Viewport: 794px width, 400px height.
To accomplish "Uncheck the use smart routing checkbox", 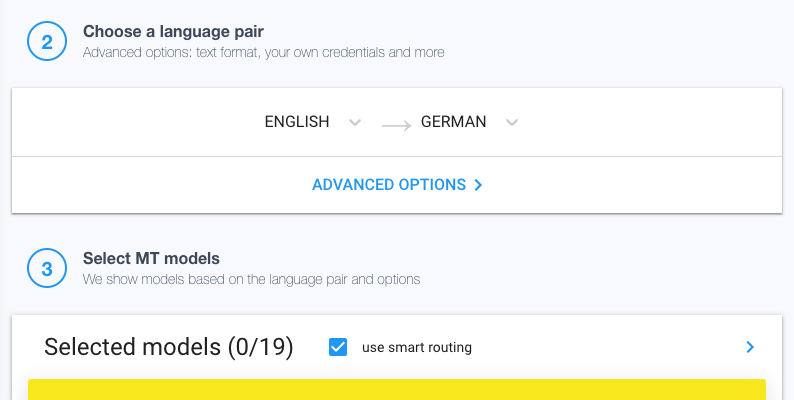I will point(338,347).
